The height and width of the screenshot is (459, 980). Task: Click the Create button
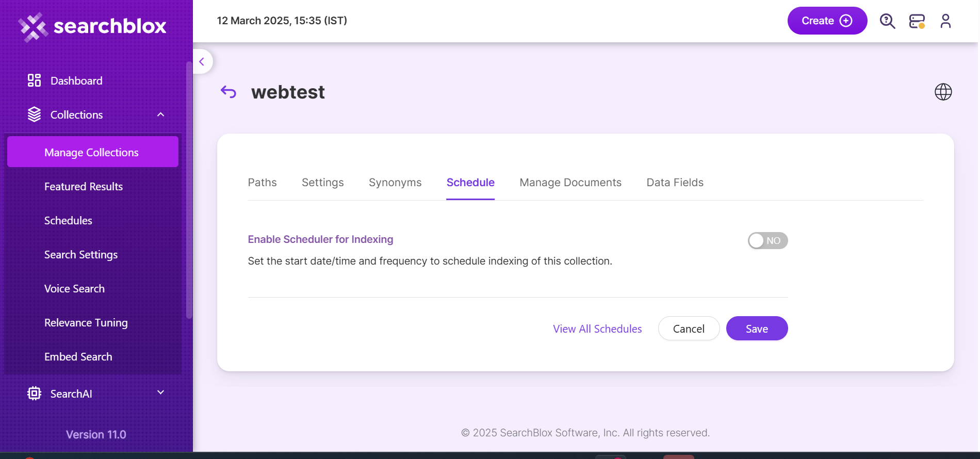827,21
